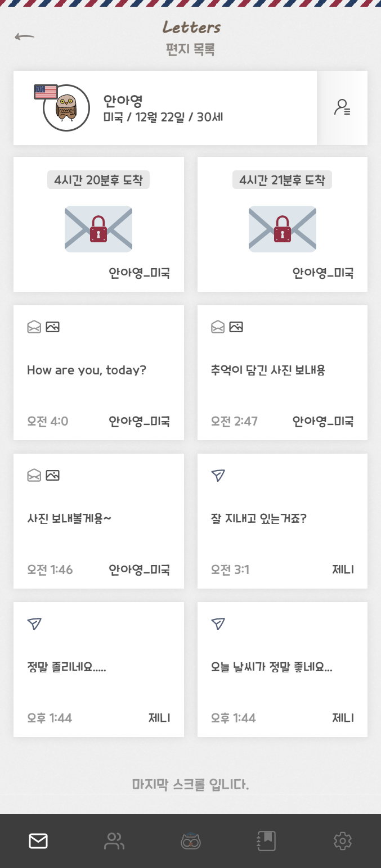This screenshot has width=381, height=868.
Task: Click the opened envelope icon on "사진 보내볼게용~"
Action: tap(34, 476)
